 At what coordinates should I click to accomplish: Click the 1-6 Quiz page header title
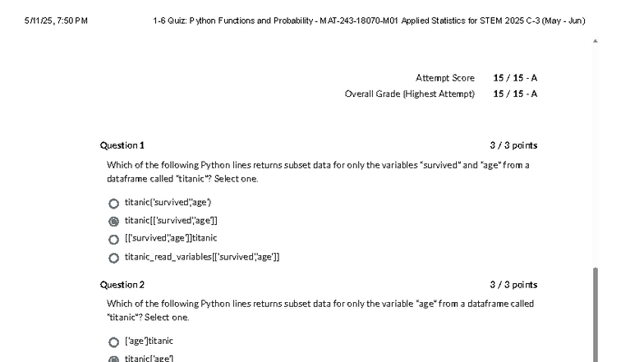369,21
